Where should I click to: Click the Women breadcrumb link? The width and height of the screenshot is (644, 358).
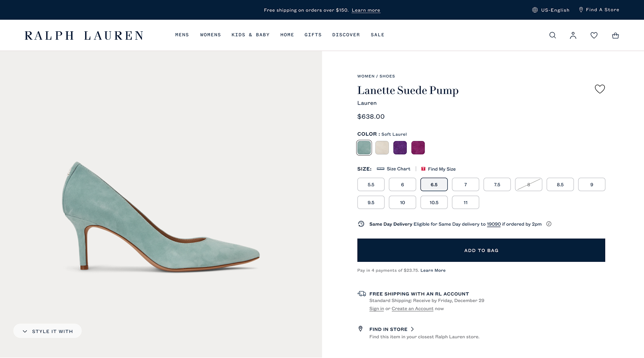pos(366,76)
